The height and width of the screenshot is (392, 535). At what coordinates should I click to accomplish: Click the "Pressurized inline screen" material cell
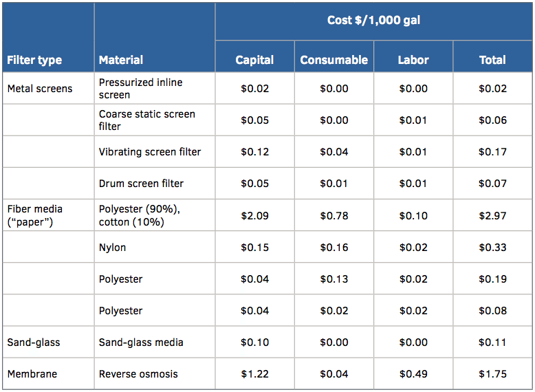tap(141, 89)
